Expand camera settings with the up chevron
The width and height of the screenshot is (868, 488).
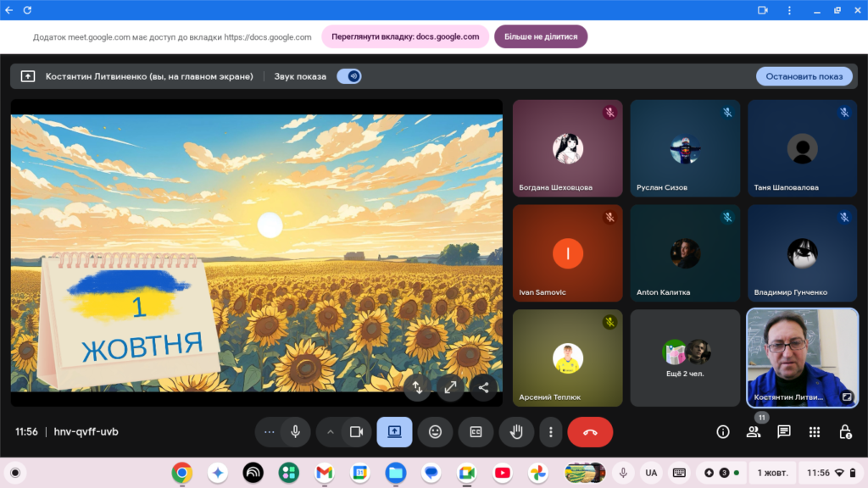click(331, 432)
